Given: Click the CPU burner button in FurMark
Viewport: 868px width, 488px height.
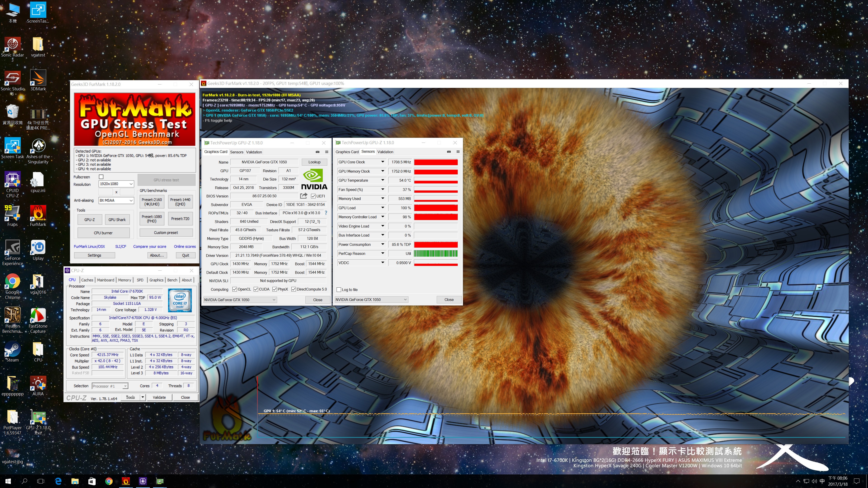Looking at the screenshot, I should (104, 233).
